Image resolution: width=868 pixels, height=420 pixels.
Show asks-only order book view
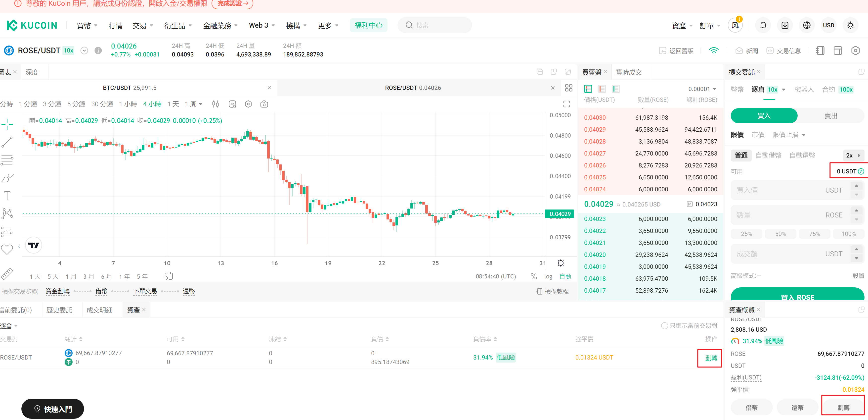pos(602,89)
